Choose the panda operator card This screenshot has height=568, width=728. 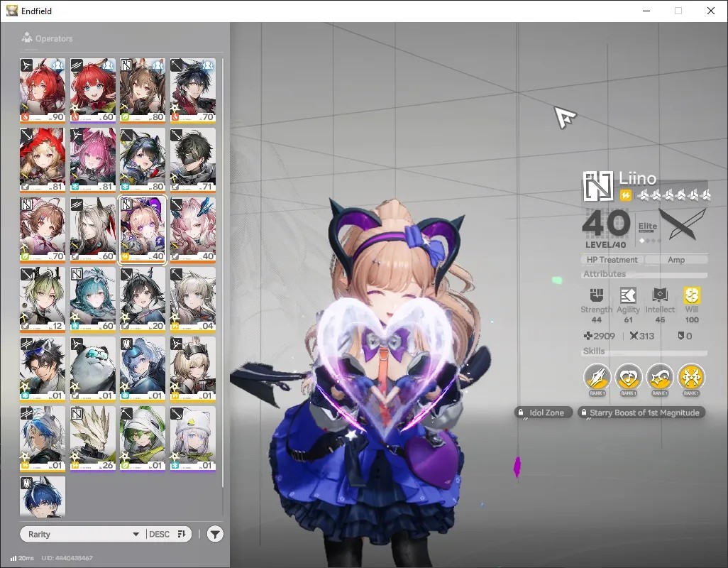pos(93,368)
